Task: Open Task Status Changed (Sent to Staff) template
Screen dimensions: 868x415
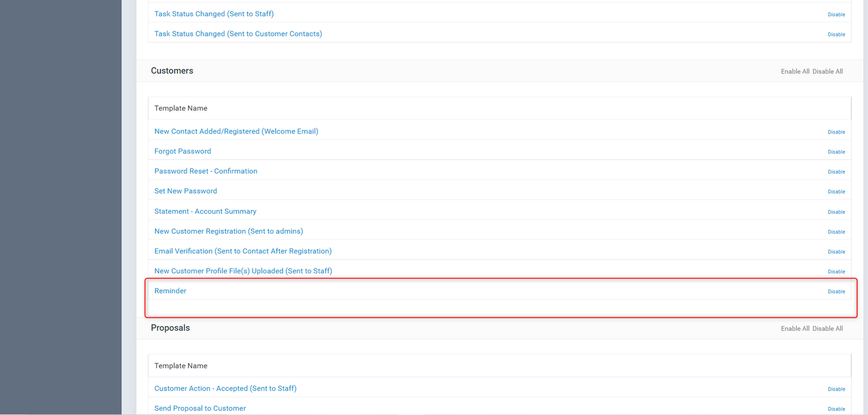Action: tap(214, 14)
